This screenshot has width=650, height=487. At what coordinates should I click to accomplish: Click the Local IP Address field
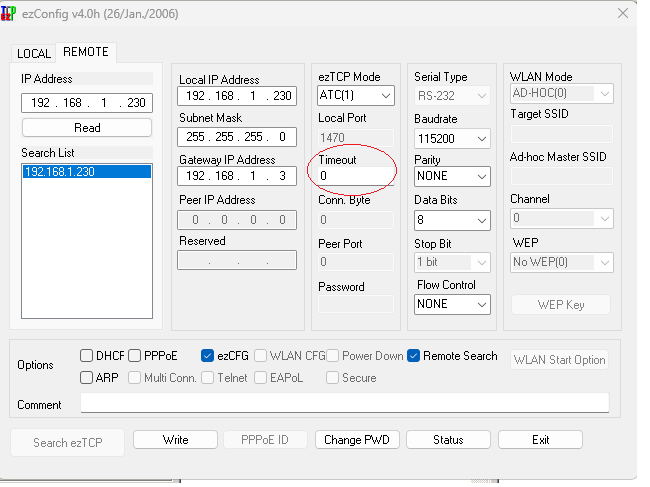click(x=237, y=96)
